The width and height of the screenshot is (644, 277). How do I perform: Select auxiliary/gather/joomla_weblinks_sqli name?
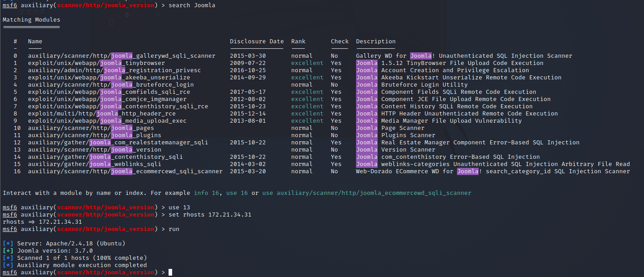coord(95,164)
